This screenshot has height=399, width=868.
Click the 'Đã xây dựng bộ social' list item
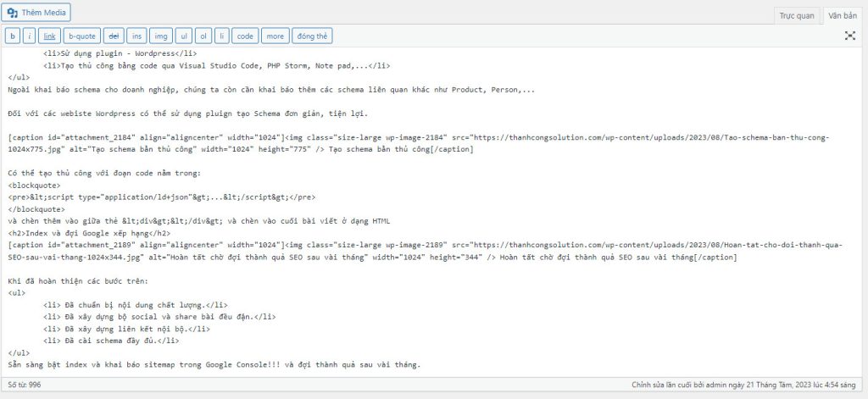pyautogui.click(x=159, y=317)
